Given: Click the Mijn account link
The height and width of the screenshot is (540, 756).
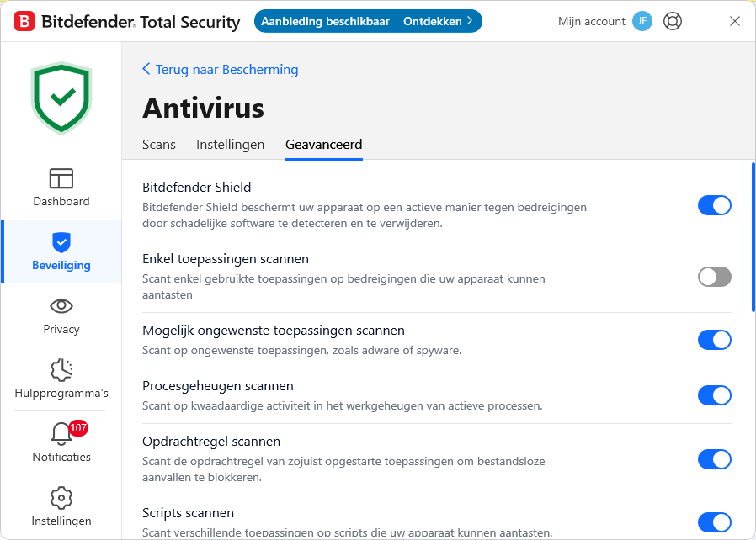Looking at the screenshot, I should (592, 21).
